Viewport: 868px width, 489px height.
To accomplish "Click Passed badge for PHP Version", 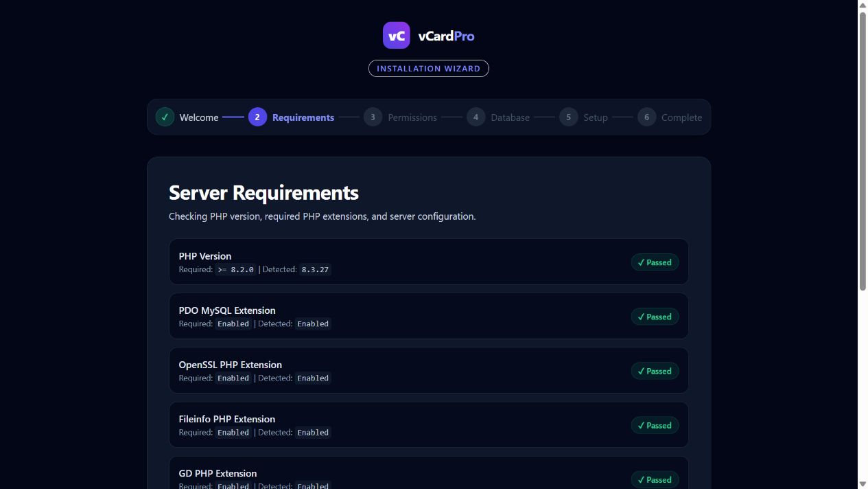I will coord(655,262).
